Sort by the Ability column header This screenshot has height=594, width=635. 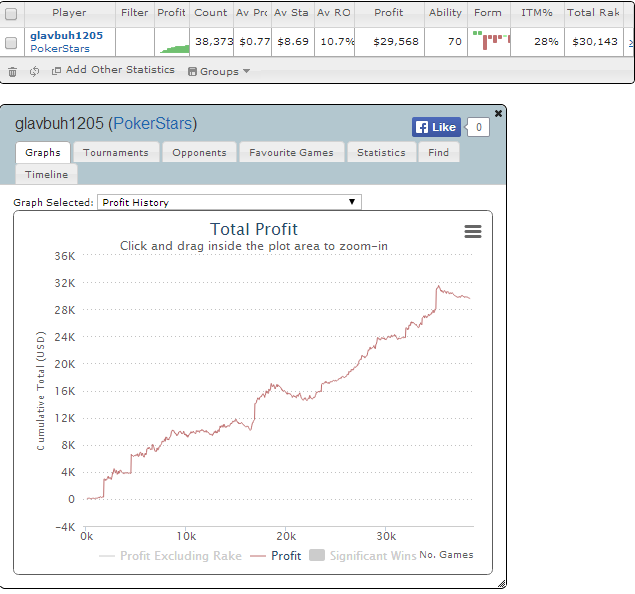tap(445, 13)
